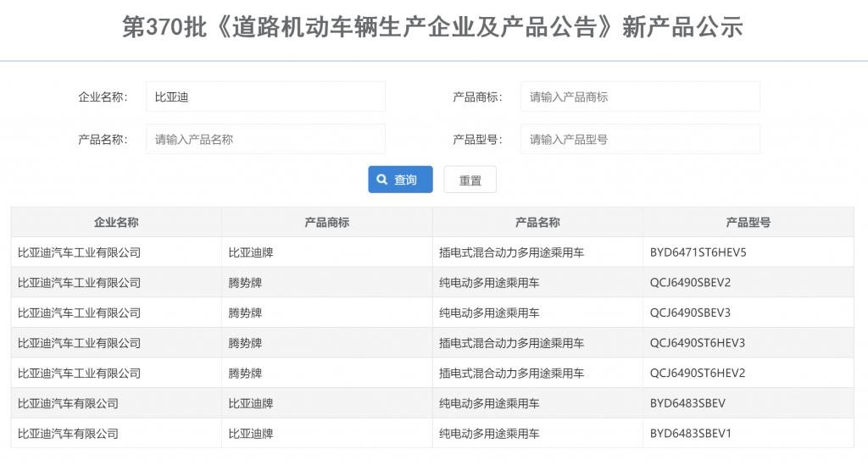Image resolution: width=868 pixels, height=465 pixels.
Task: Click company name in BYD6471ST6HEV5 row
Action: point(79,252)
